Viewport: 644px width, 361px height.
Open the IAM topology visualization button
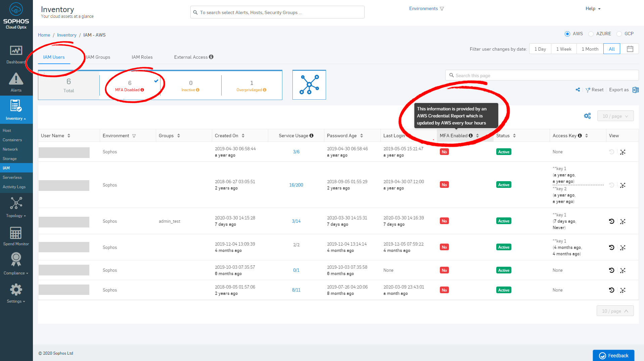(309, 85)
